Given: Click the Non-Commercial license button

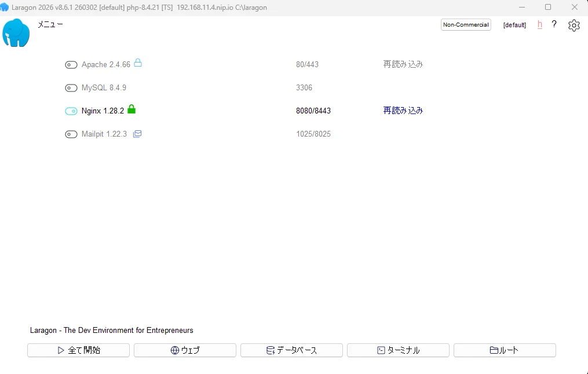Looking at the screenshot, I should pyautogui.click(x=466, y=25).
